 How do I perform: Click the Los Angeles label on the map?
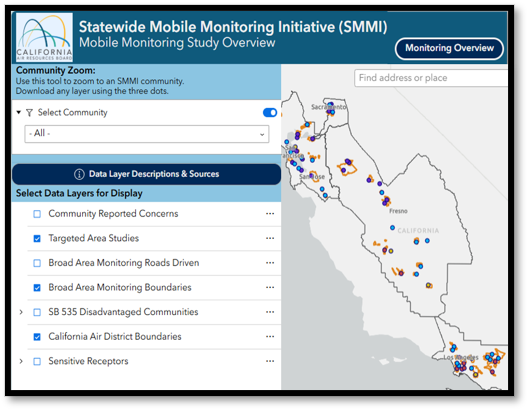(461, 357)
